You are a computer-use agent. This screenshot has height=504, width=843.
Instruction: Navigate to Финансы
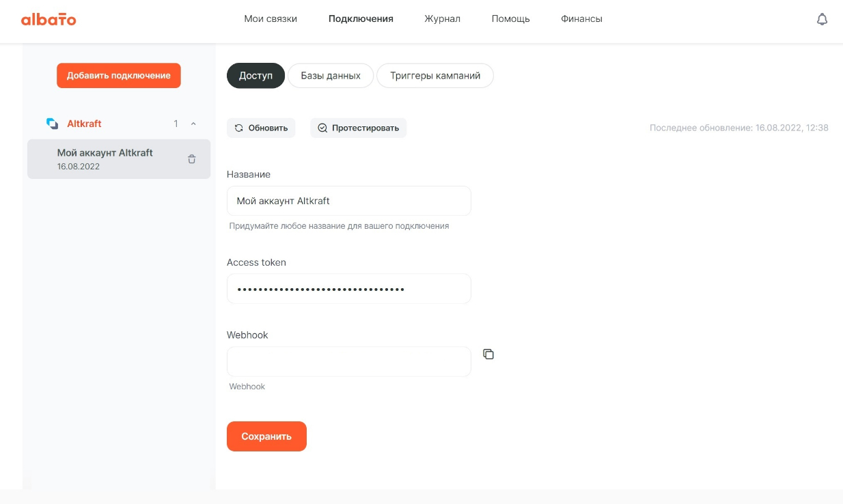pos(581,19)
